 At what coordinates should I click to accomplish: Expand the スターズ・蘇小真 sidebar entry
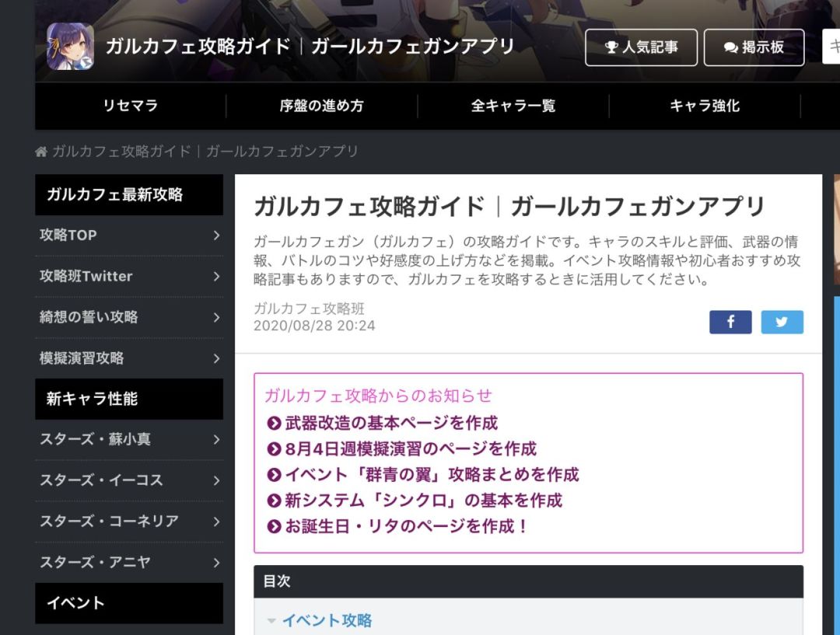tap(217, 441)
